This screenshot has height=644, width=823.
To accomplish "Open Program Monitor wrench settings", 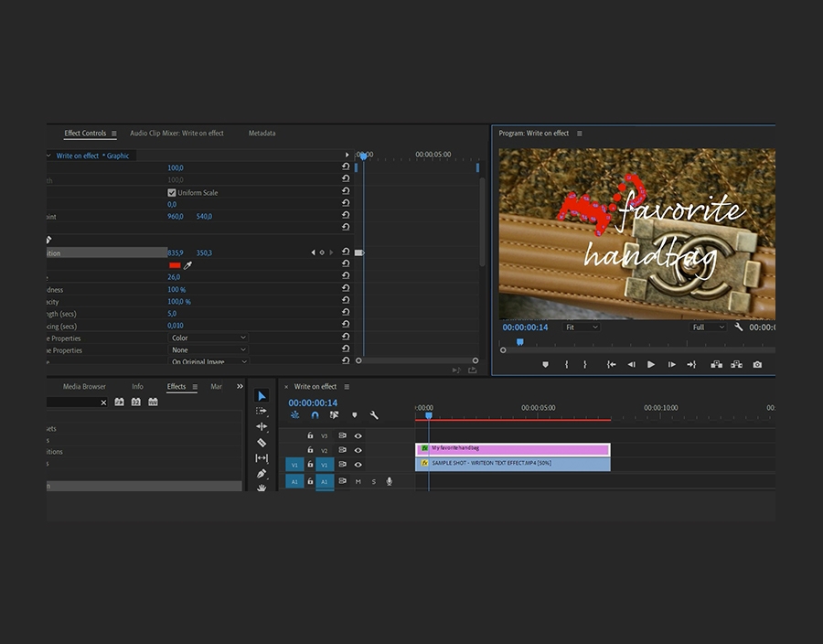I will tap(739, 327).
